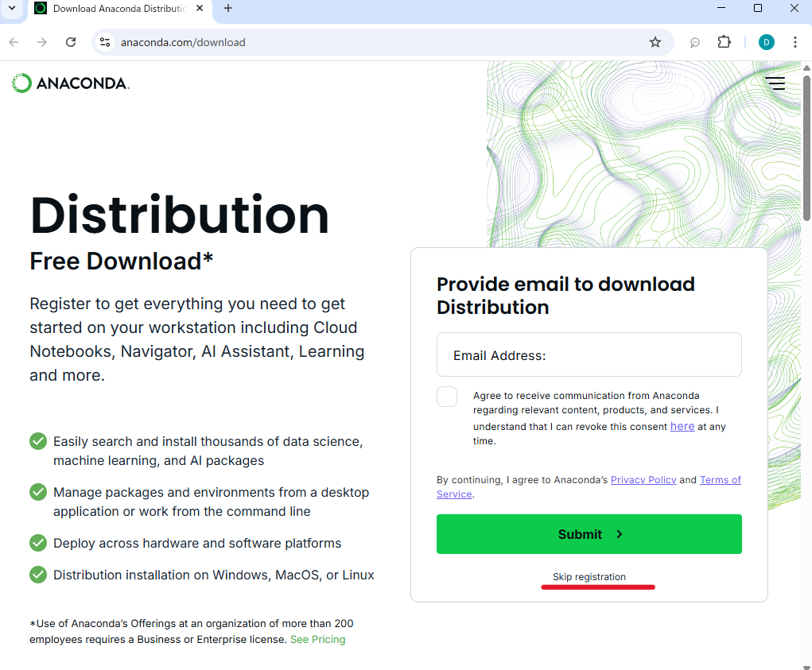The width and height of the screenshot is (812, 670).
Task: View site information icon in address bar
Action: tap(105, 42)
